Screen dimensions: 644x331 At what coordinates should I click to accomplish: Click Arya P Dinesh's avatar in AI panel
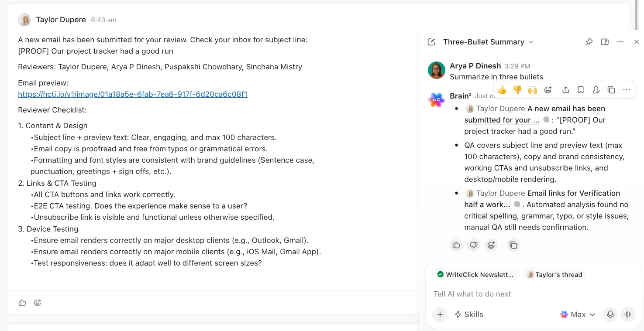tap(437, 70)
